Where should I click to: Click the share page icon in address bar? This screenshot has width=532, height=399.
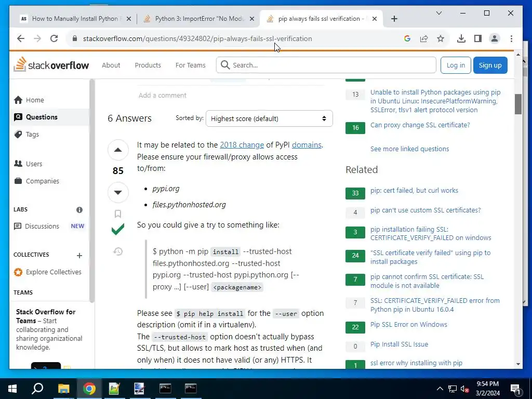(x=424, y=38)
